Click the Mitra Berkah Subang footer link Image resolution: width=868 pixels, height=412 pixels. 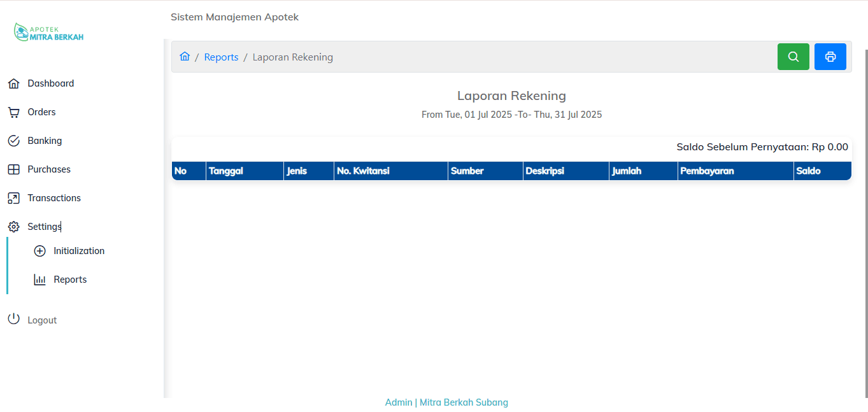tap(464, 402)
